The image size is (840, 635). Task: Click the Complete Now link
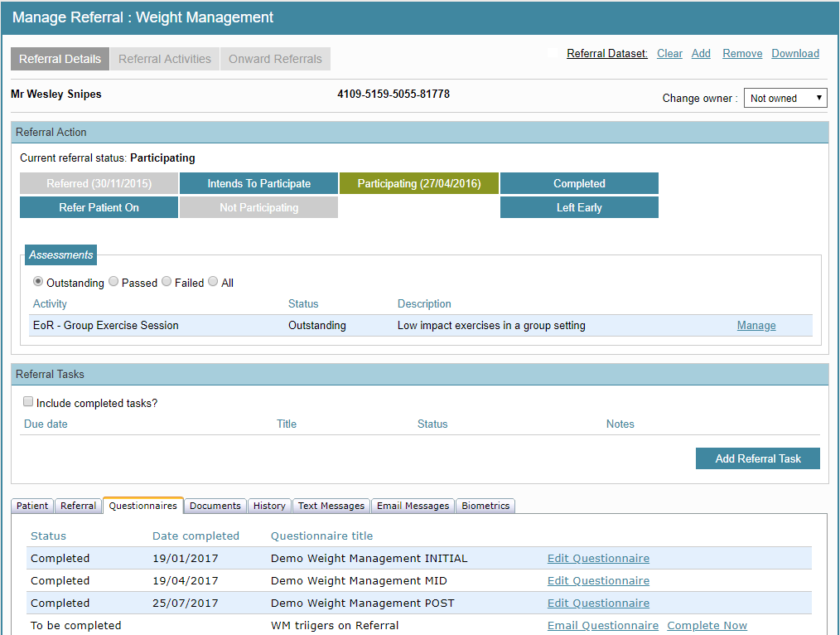707,625
